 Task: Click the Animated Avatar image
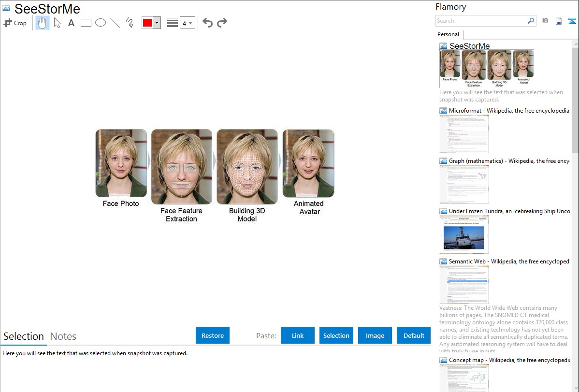click(308, 163)
